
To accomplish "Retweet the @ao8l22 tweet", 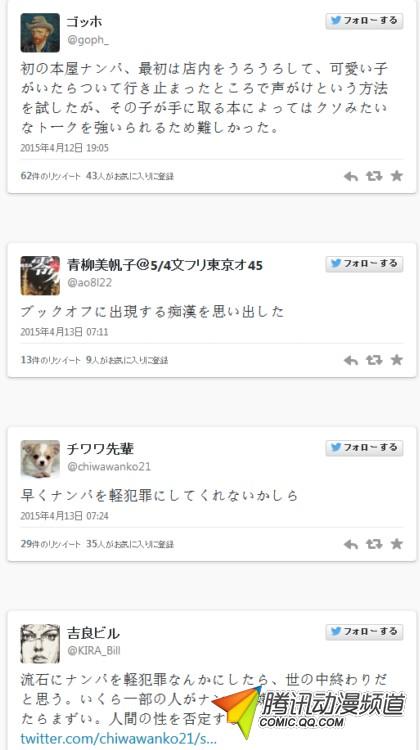I will [x=374, y=360].
